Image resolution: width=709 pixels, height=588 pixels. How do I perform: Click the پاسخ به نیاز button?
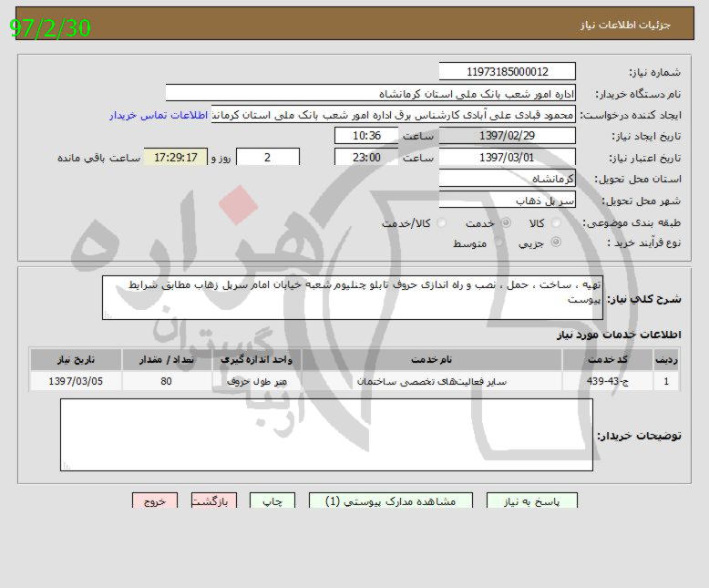click(532, 501)
